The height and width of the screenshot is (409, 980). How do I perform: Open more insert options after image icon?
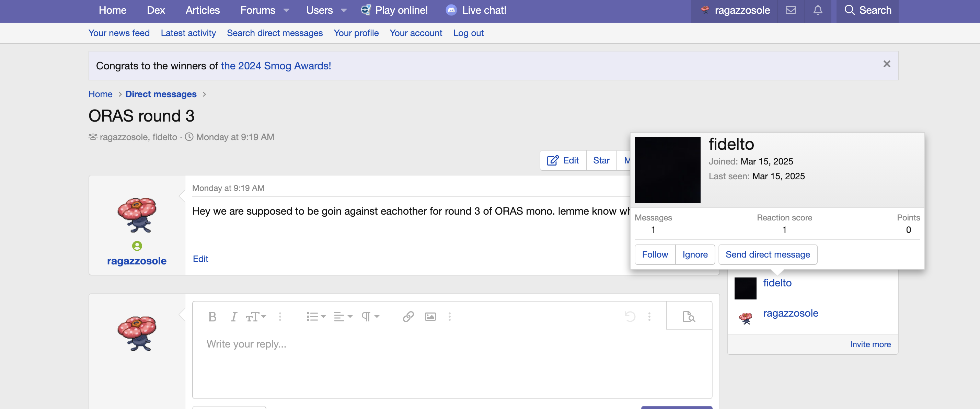coord(450,317)
